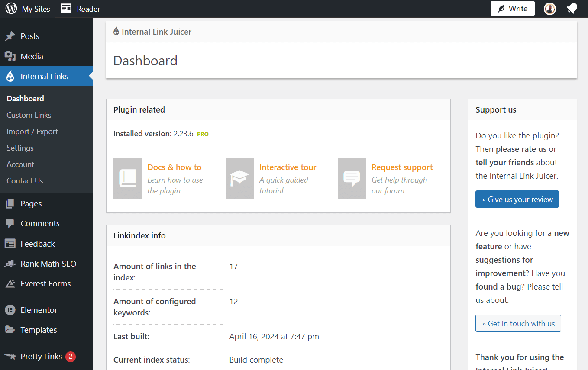Click the Plugin related panel header
The height and width of the screenshot is (370, 588).
(278, 110)
